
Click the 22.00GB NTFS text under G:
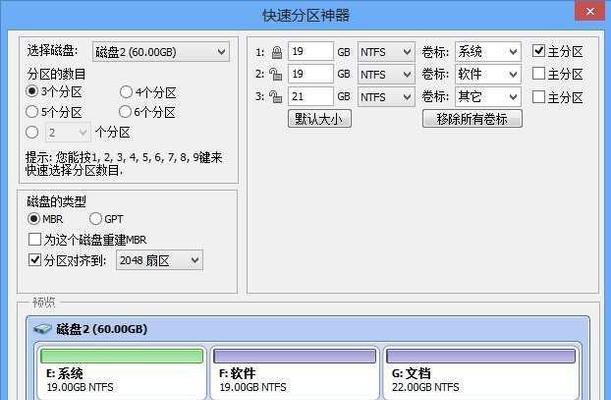[x=426, y=387]
